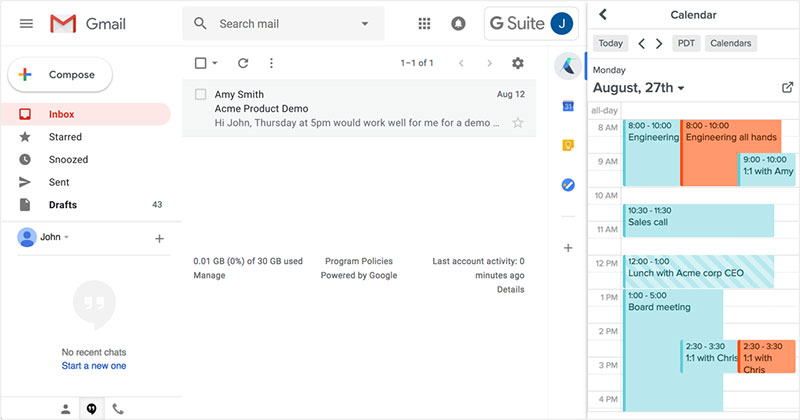Open the Acme Product Demo email
The image size is (800, 420).
359,108
